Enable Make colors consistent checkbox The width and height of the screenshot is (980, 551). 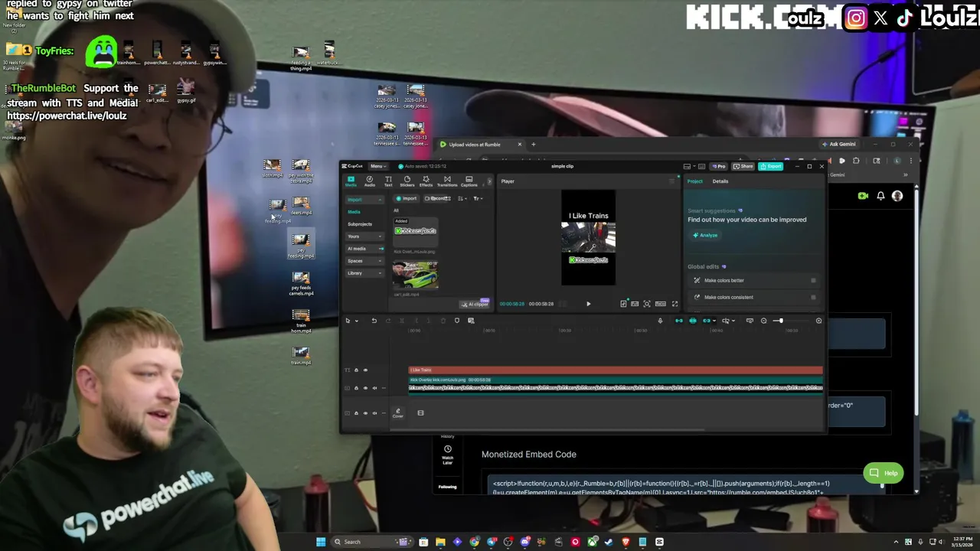[x=813, y=297]
